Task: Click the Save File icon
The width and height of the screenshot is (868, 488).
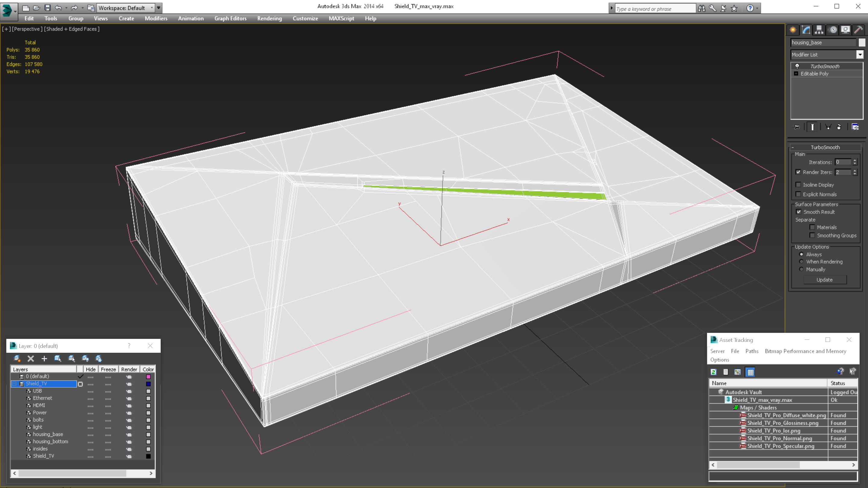Action: [48, 8]
